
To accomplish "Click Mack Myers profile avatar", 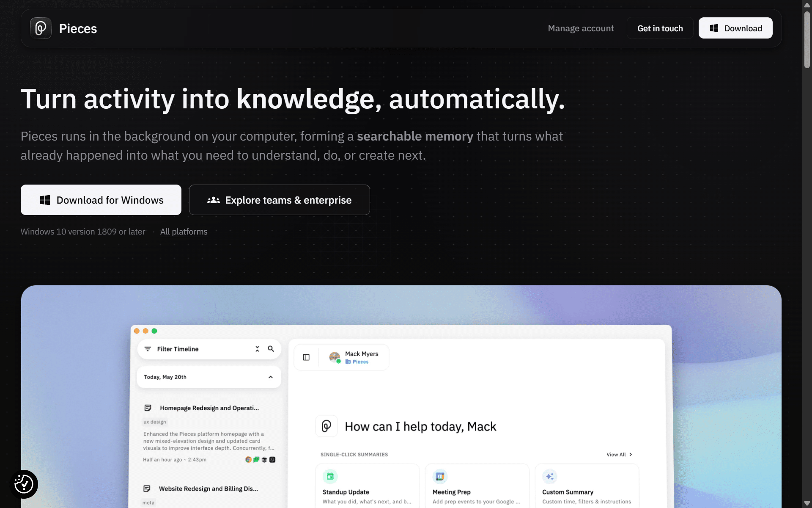I will [335, 357].
